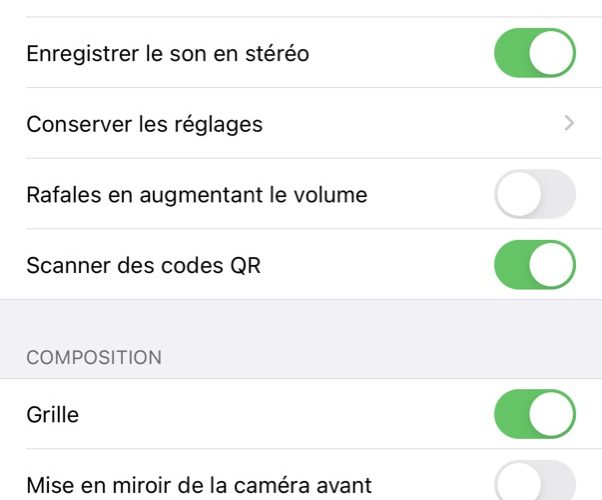This screenshot has height=500, width=602.
Task: Tap the white knob of the Rafales switch
Action: click(x=518, y=194)
